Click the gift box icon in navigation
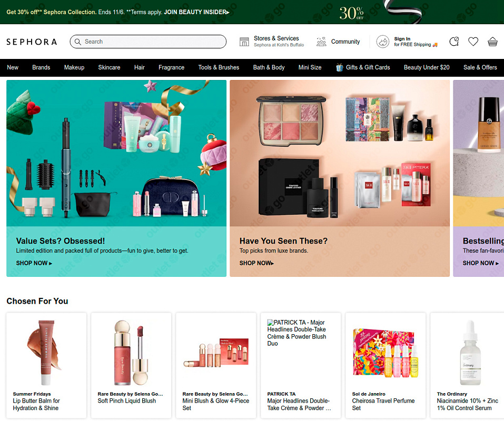 coord(340,67)
